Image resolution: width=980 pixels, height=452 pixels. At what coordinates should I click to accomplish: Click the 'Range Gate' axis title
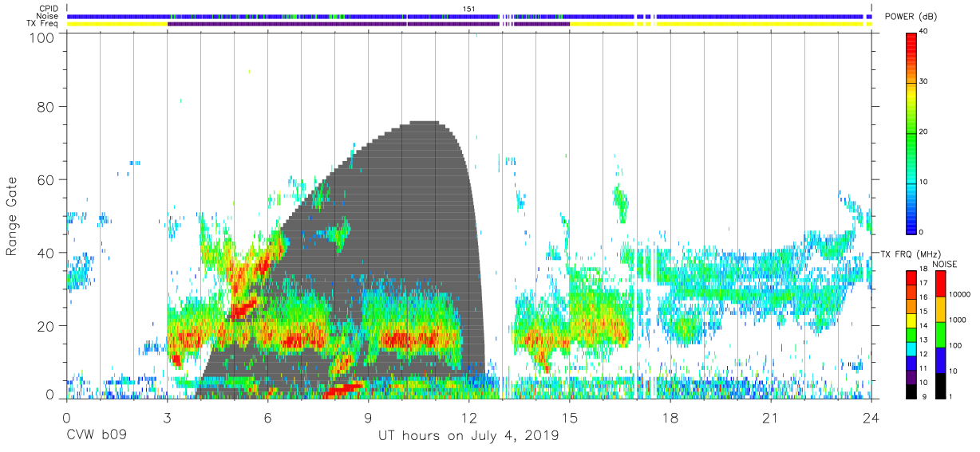tap(12, 217)
